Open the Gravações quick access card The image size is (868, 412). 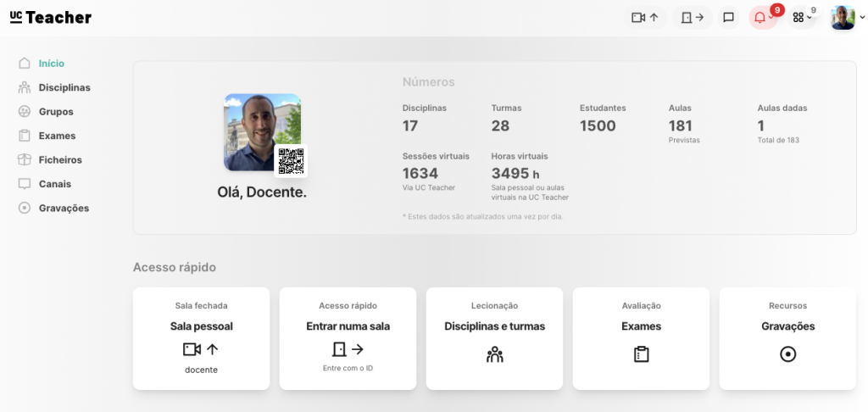[787, 338]
